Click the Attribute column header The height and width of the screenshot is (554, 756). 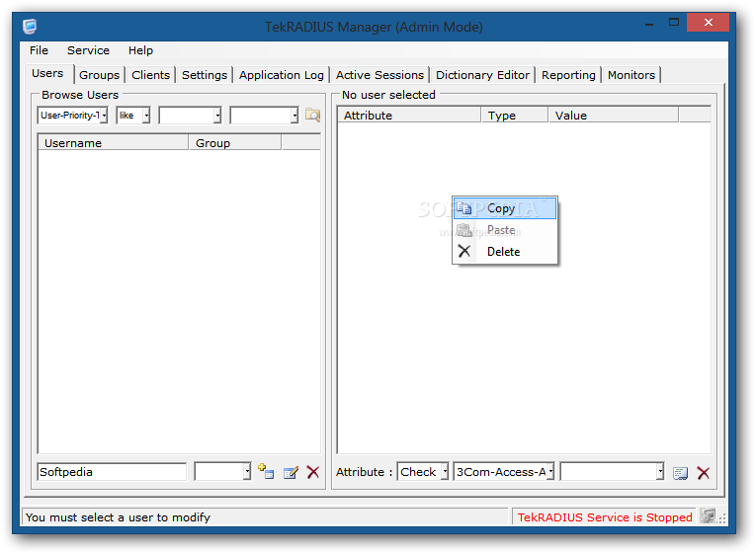coord(409,116)
